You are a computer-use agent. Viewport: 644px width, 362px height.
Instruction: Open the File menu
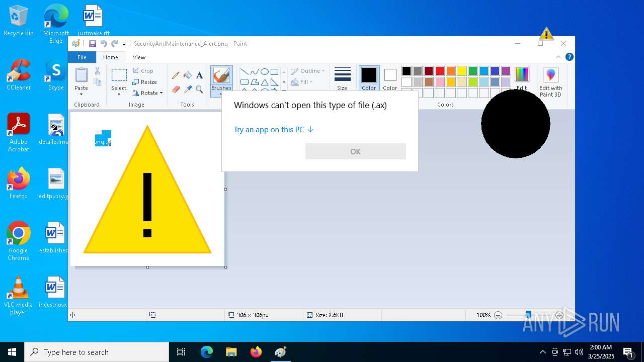[82, 57]
